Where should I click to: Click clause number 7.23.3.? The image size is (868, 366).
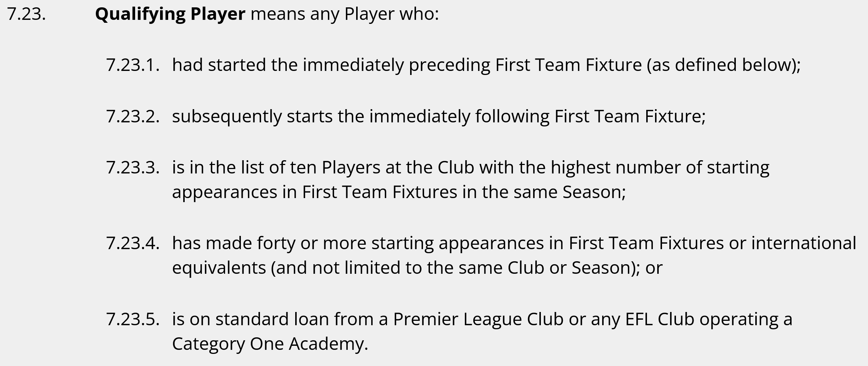coord(133,168)
